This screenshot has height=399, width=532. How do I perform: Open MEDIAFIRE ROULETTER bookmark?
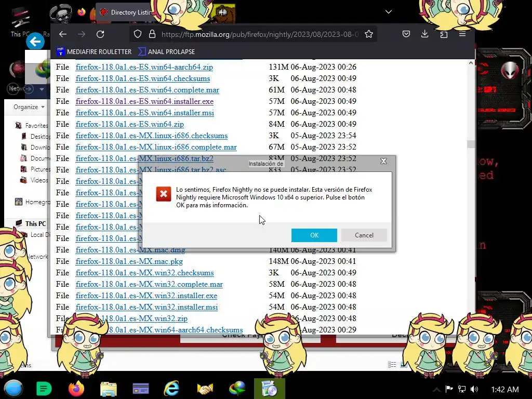coord(94,51)
